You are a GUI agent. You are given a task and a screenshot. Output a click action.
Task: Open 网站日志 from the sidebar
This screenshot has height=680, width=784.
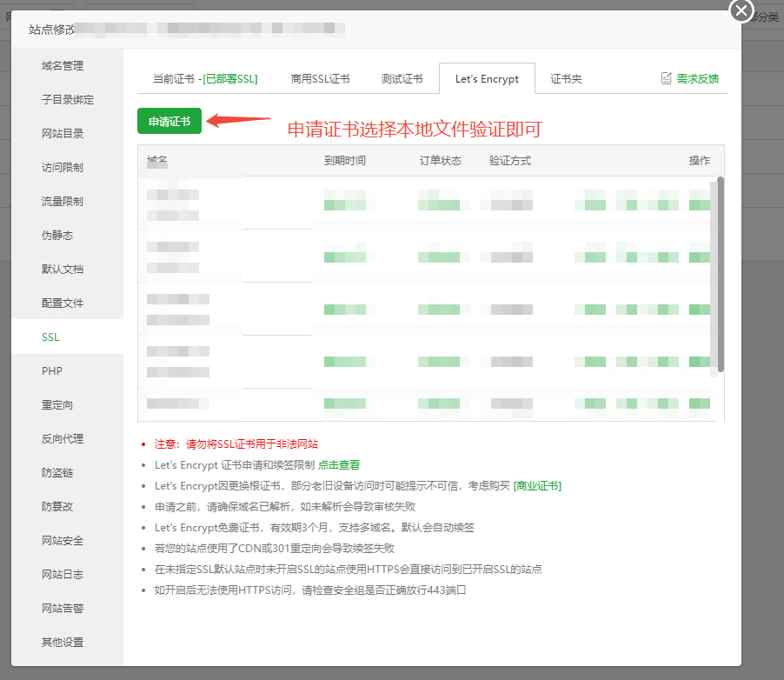(63, 575)
